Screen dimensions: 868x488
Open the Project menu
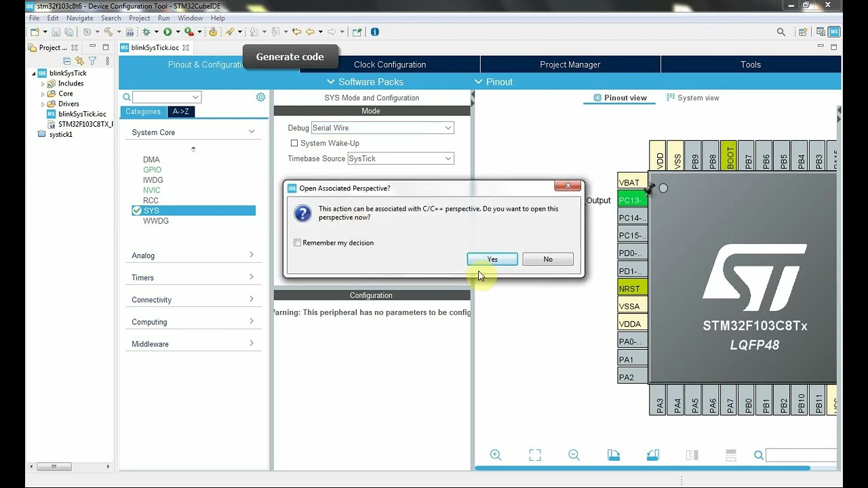click(x=139, y=18)
